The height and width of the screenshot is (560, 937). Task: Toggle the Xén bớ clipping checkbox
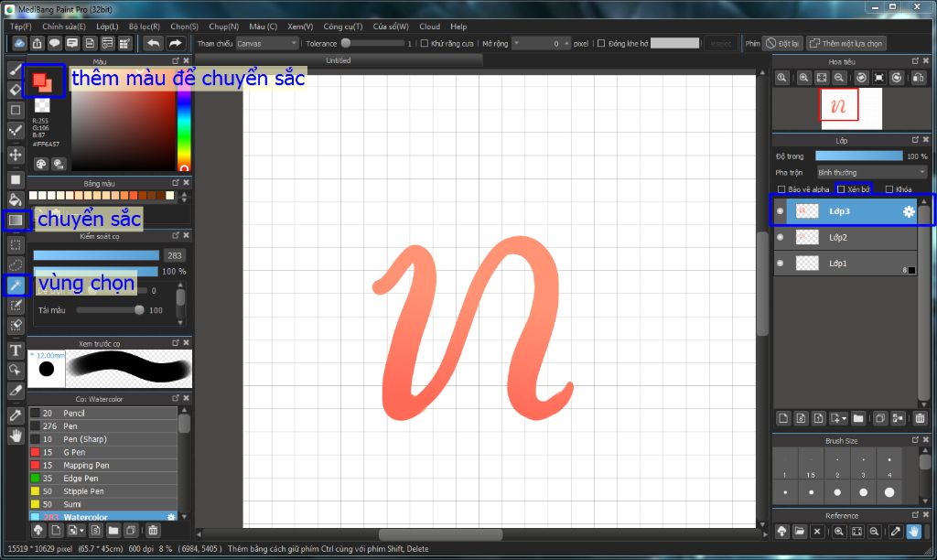[x=842, y=189]
